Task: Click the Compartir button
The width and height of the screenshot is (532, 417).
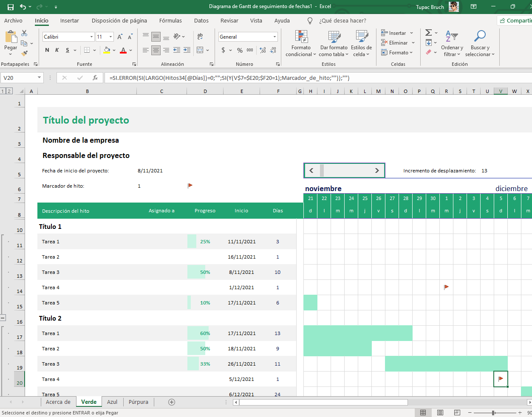Action: (x=516, y=20)
